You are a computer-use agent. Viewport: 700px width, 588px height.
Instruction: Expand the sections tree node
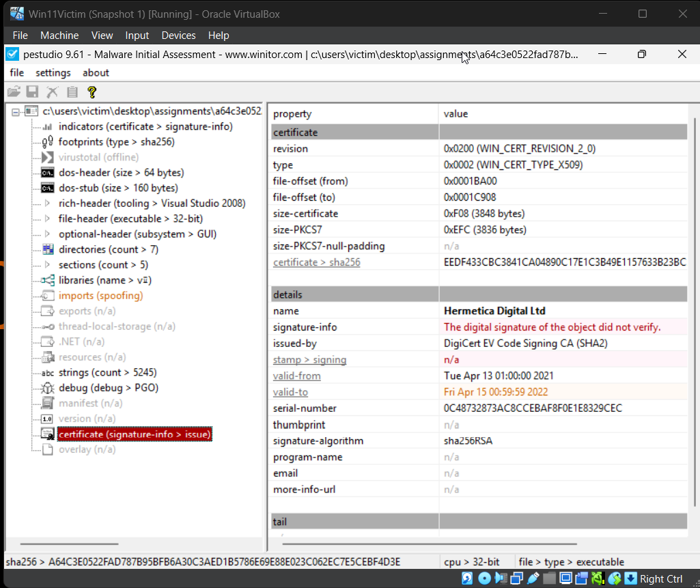(x=47, y=265)
